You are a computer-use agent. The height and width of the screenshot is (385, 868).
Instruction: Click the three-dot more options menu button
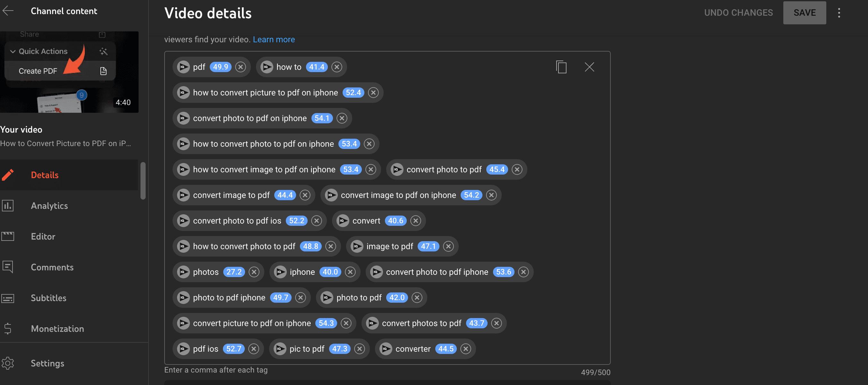click(839, 13)
